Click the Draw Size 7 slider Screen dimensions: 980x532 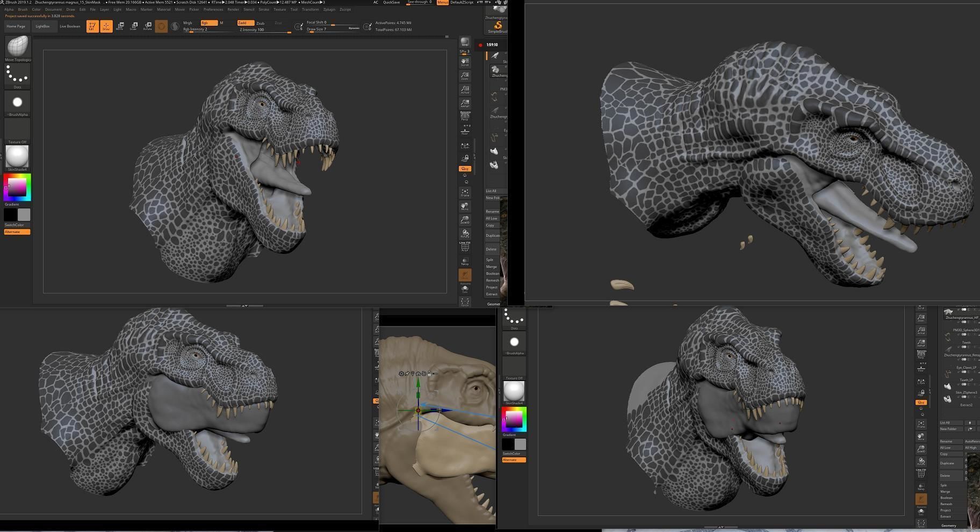point(333,29)
